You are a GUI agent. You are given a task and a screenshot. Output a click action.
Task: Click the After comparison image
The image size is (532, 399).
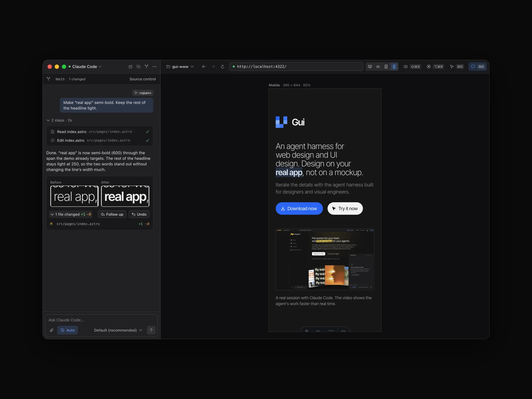(x=125, y=196)
